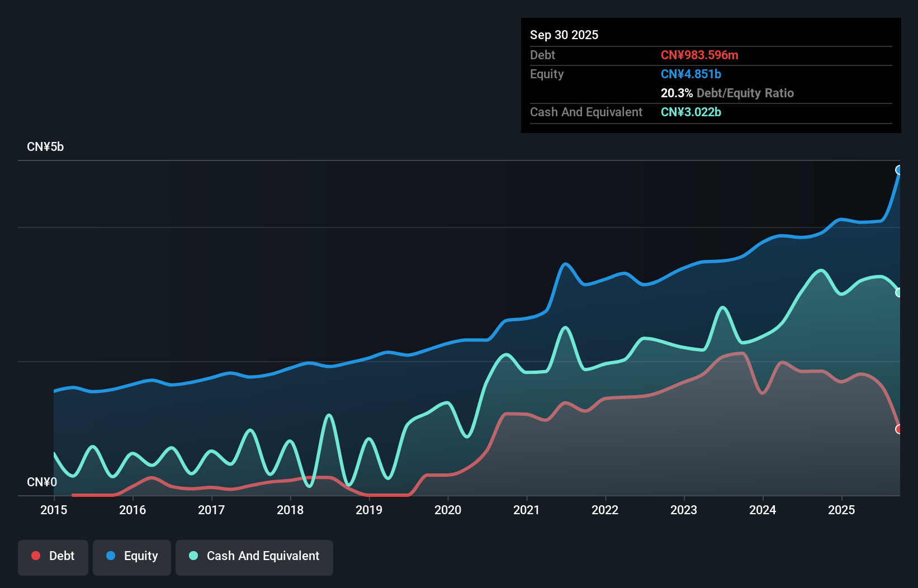Click the red Debt value CN¥983.596m
Viewport: 918px width, 588px height.
tap(699, 55)
